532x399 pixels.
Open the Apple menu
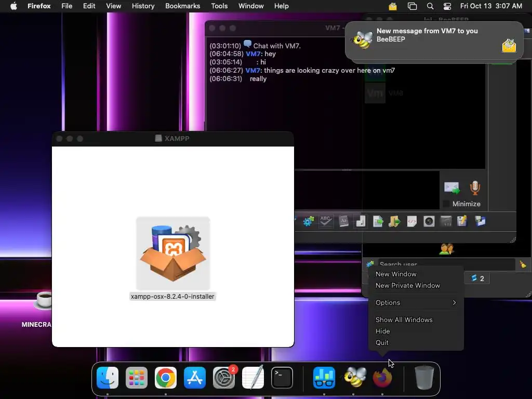coord(14,6)
